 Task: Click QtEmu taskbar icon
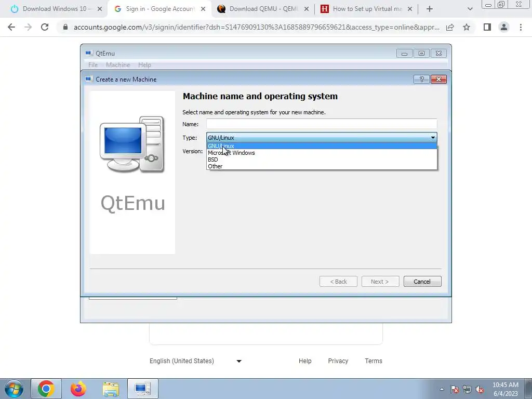[x=142, y=389]
